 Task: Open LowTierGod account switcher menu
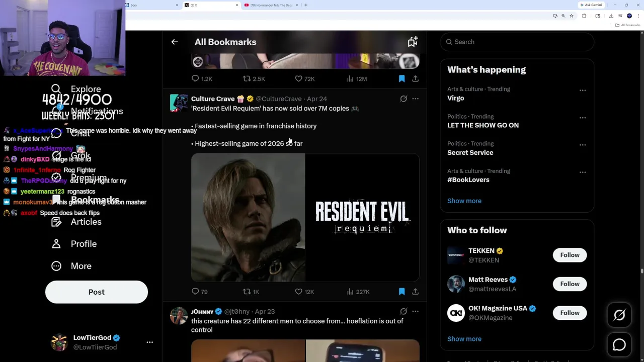(x=149, y=342)
